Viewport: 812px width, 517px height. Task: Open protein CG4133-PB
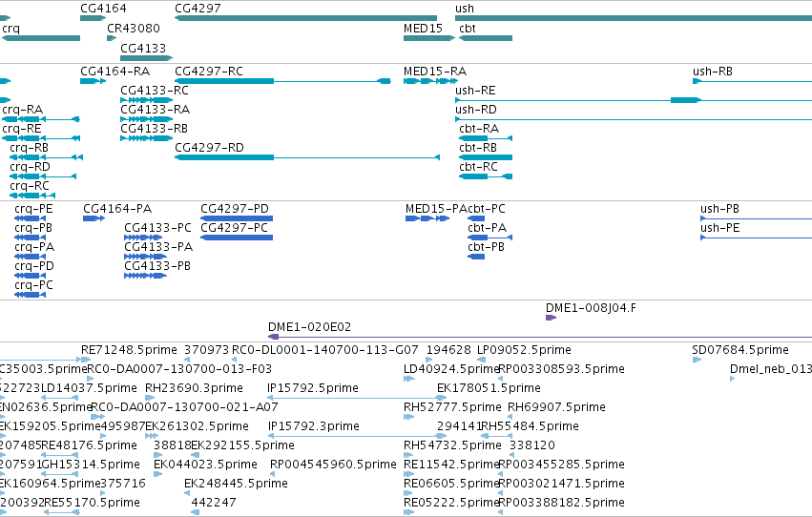click(x=157, y=266)
